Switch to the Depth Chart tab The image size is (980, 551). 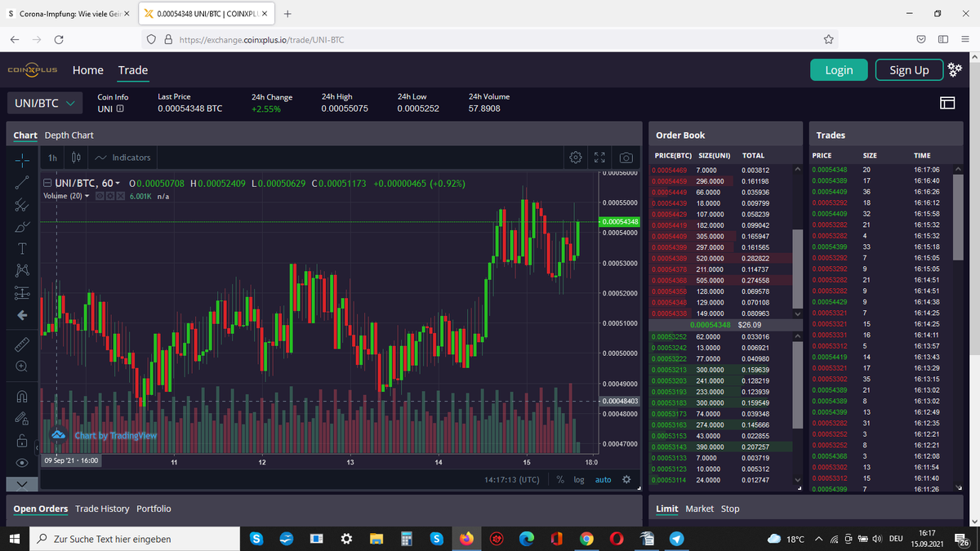pos(69,136)
